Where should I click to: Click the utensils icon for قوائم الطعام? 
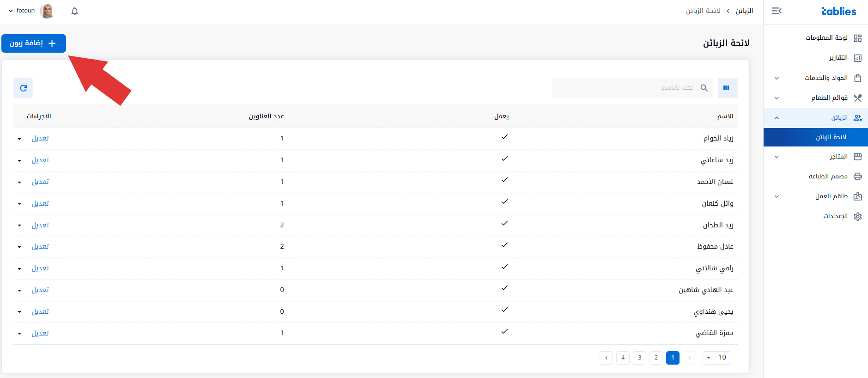tap(858, 98)
